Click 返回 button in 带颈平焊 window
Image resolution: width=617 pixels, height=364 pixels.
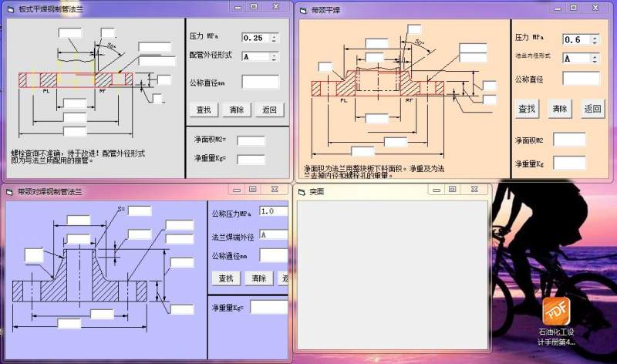592,109
